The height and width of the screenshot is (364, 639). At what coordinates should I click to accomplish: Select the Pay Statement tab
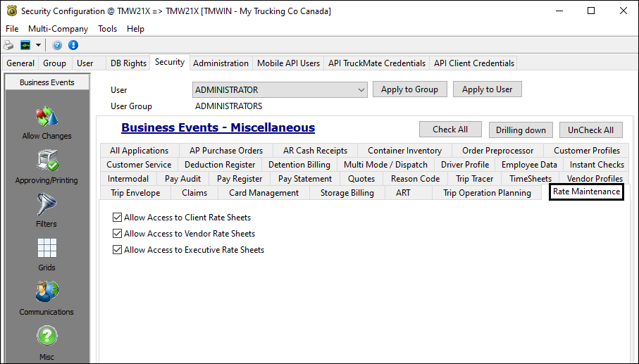point(305,178)
